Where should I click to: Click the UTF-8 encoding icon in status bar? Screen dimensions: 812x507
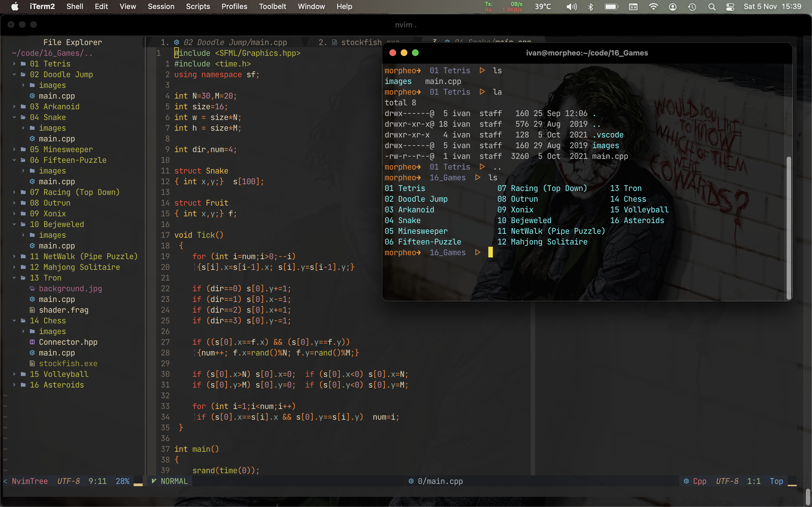pyautogui.click(x=726, y=481)
